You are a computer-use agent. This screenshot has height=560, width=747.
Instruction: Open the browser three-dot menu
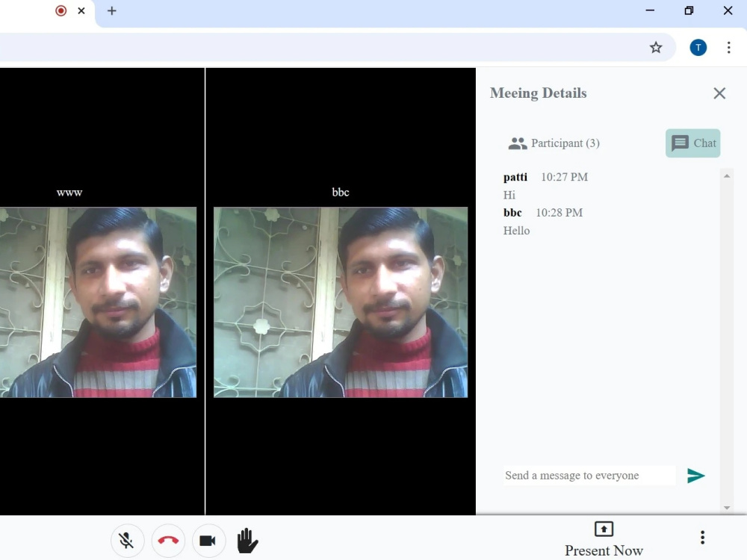[x=728, y=47]
